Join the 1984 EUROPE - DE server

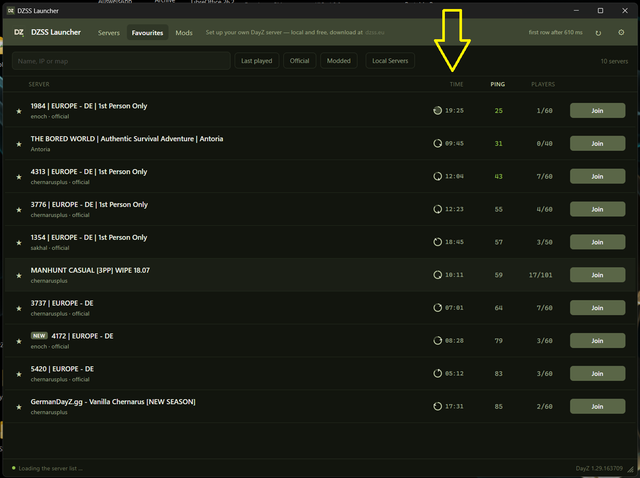coord(598,111)
